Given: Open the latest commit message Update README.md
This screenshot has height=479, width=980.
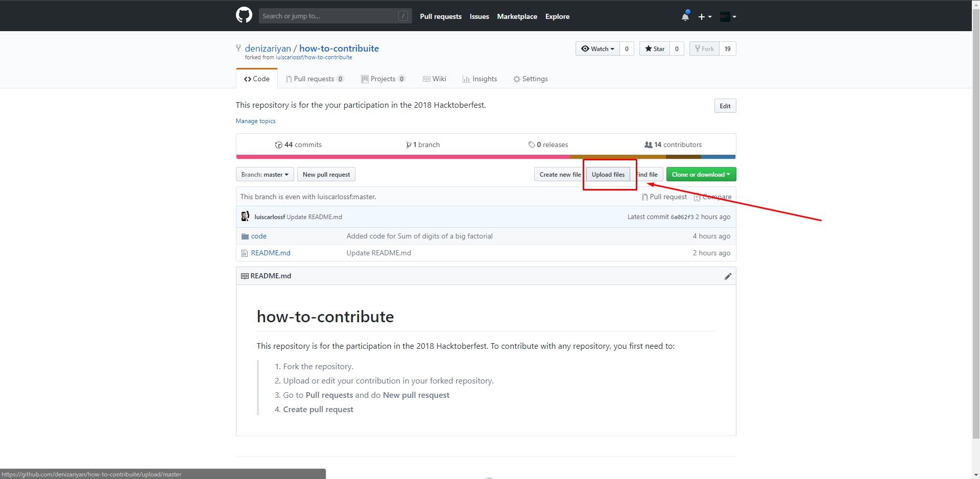Looking at the screenshot, I should pyautogui.click(x=314, y=217).
